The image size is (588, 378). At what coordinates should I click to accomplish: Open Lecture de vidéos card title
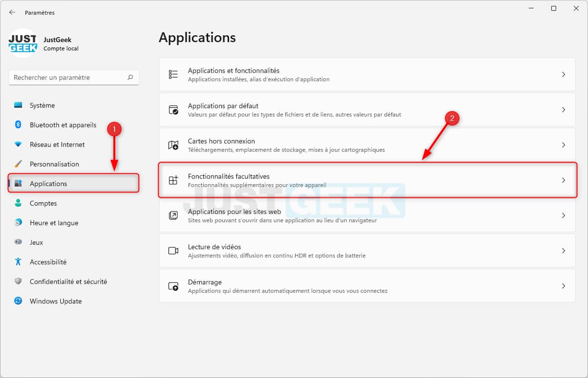(214, 247)
